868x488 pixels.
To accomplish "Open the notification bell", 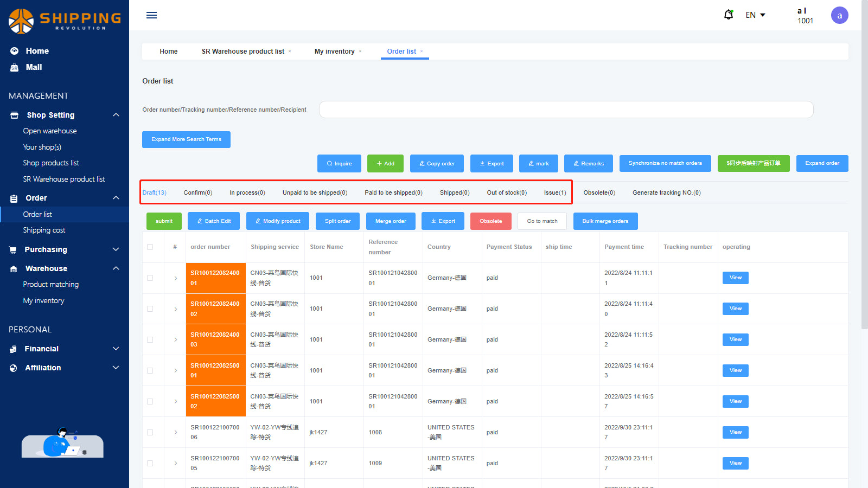I will (729, 15).
